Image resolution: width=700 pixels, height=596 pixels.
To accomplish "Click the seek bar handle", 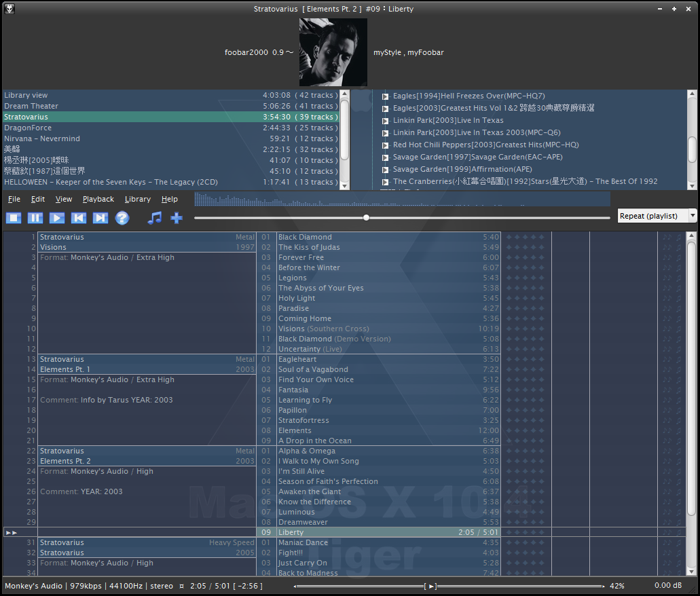I will [366, 218].
